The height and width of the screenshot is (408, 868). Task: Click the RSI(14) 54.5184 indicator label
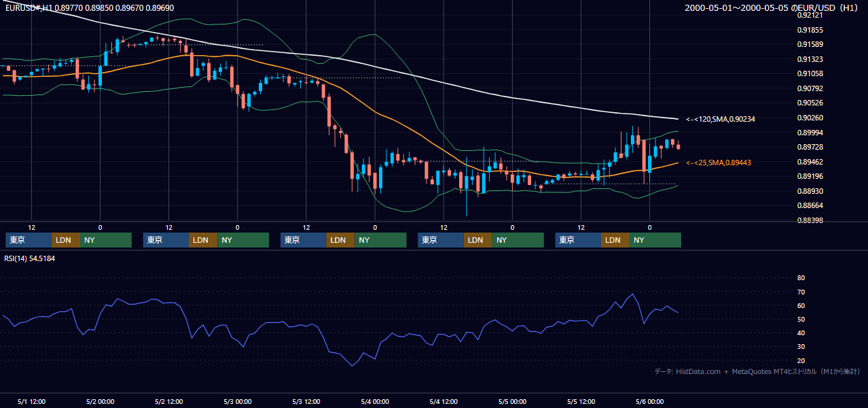point(29,258)
